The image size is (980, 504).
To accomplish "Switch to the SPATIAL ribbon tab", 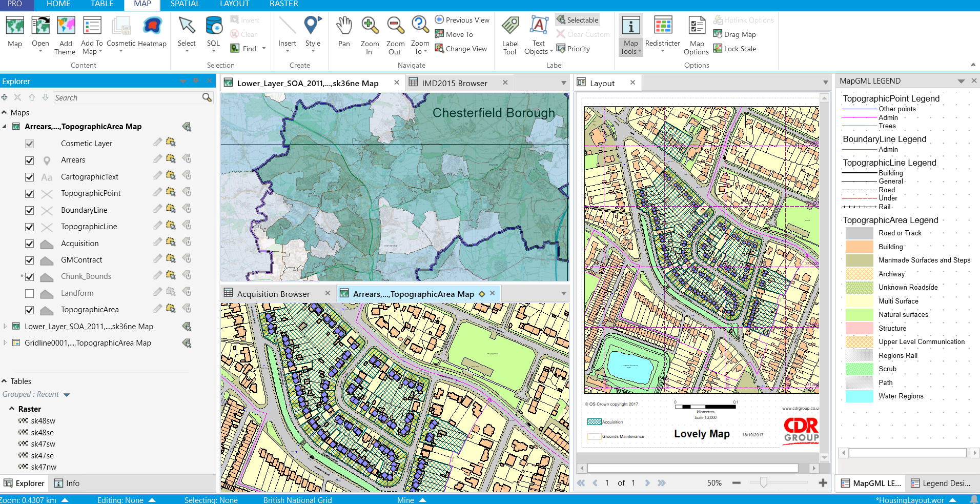I will pyautogui.click(x=185, y=4).
